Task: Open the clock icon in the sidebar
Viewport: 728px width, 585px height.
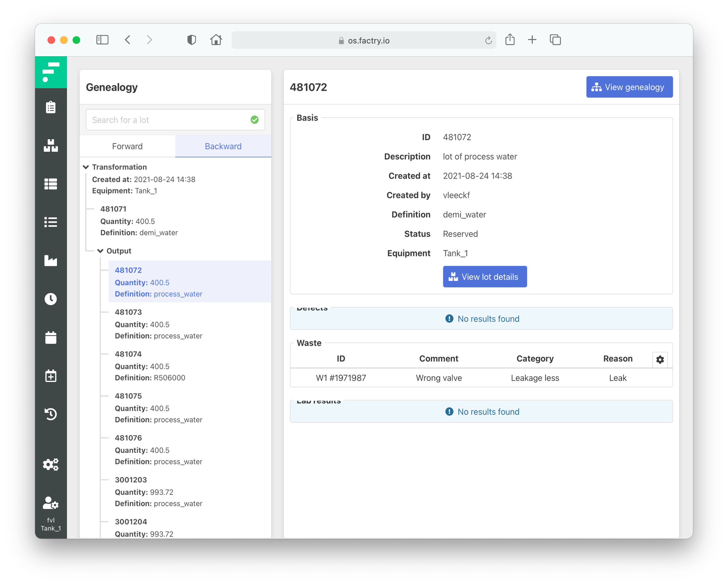Action: [x=51, y=299]
